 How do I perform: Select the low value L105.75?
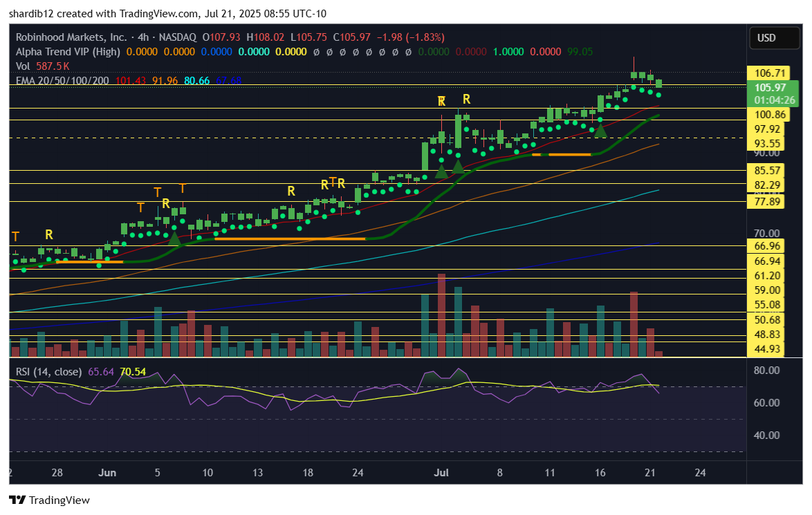coord(308,37)
